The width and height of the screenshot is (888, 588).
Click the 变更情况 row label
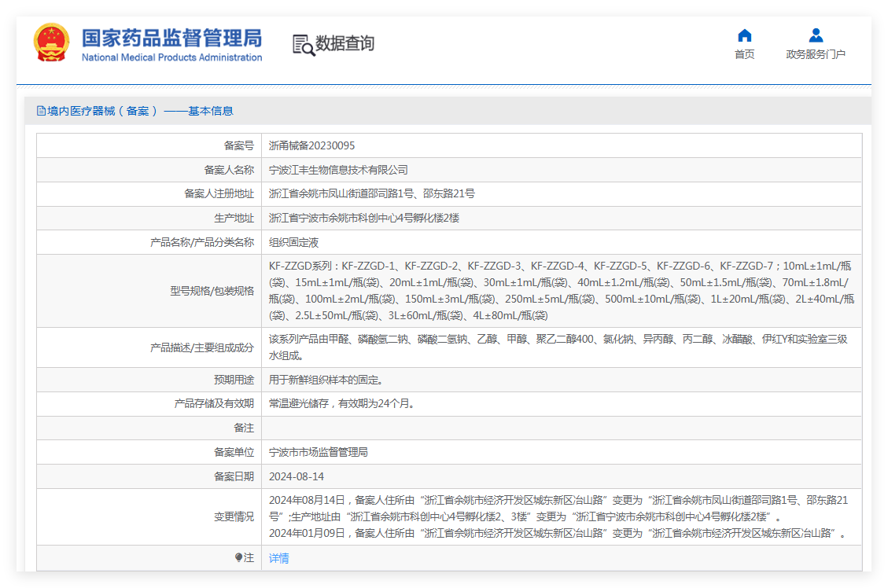pyautogui.click(x=234, y=516)
